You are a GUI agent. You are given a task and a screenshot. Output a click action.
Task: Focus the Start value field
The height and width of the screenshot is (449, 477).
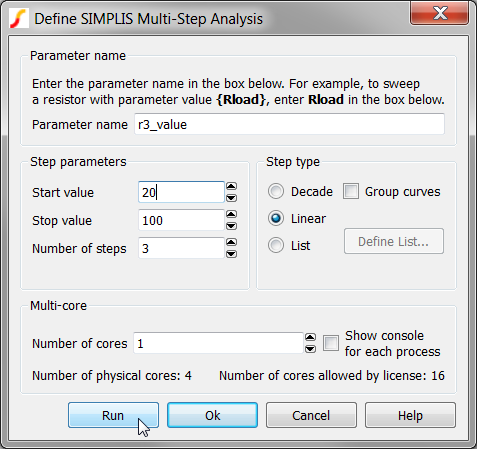pyautogui.click(x=181, y=192)
